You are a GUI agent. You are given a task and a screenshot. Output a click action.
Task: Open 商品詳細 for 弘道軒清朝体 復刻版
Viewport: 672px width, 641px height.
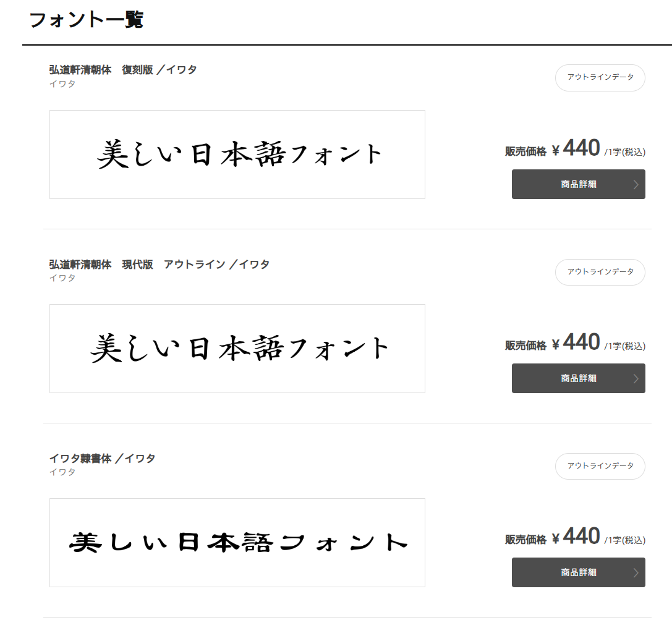pos(578,184)
